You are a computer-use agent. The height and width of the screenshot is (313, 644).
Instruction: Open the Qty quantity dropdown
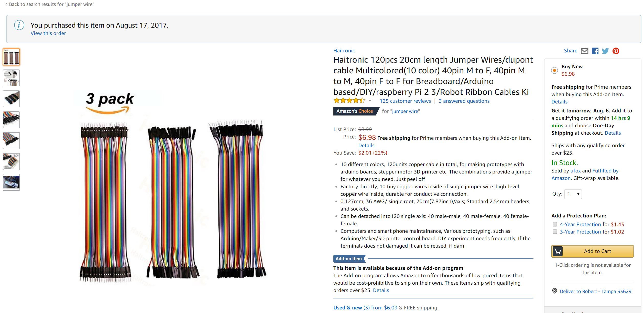[x=573, y=194]
